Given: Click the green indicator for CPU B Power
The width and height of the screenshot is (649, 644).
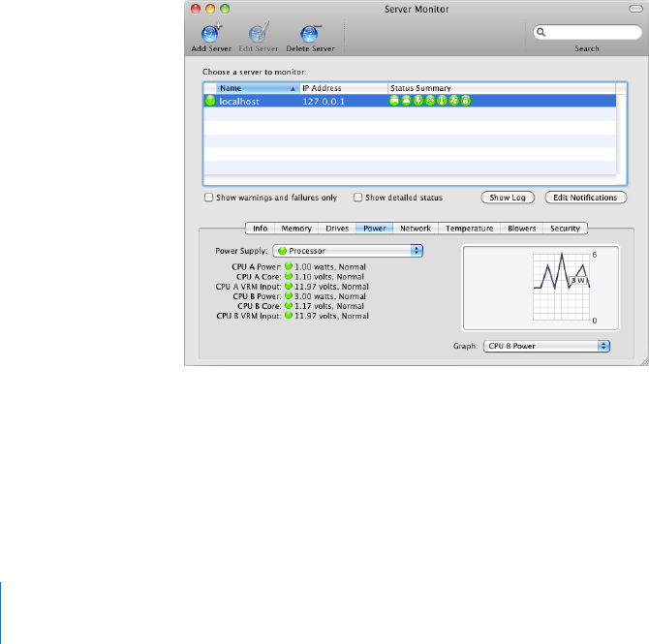Looking at the screenshot, I should 289,296.
